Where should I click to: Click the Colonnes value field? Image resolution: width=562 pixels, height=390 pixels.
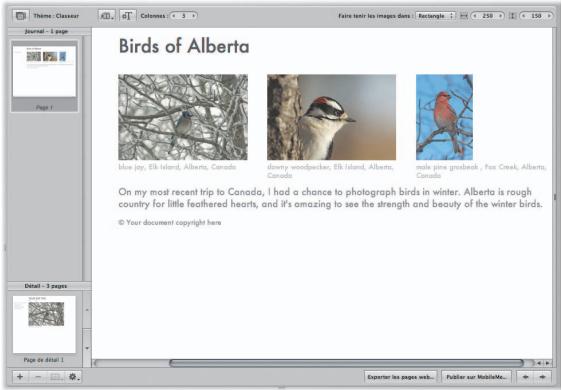(184, 16)
